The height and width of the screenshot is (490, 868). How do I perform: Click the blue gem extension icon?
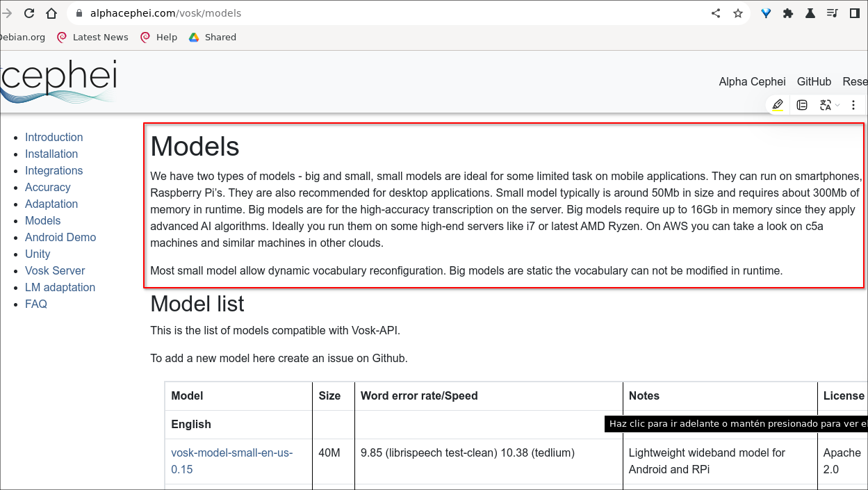pyautogui.click(x=766, y=13)
